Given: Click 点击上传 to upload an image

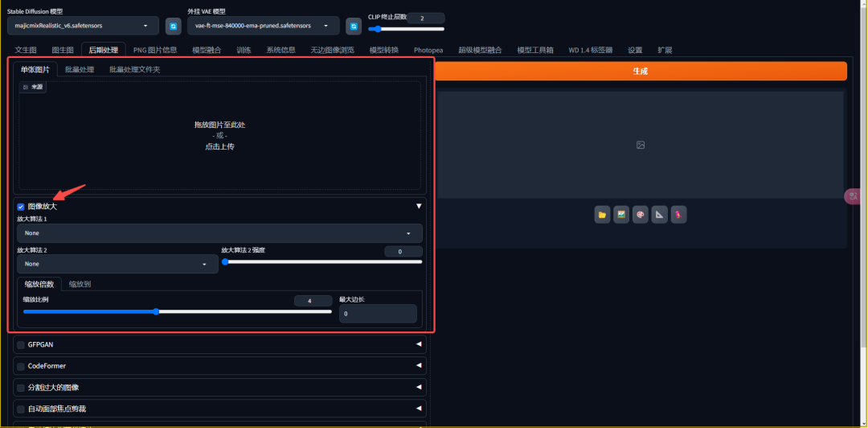Looking at the screenshot, I should 219,147.
